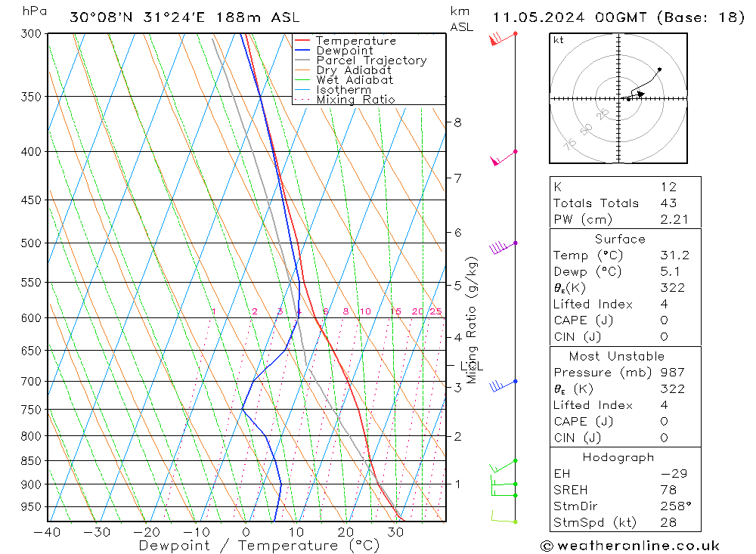Click the K index value "12"

(x=669, y=187)
